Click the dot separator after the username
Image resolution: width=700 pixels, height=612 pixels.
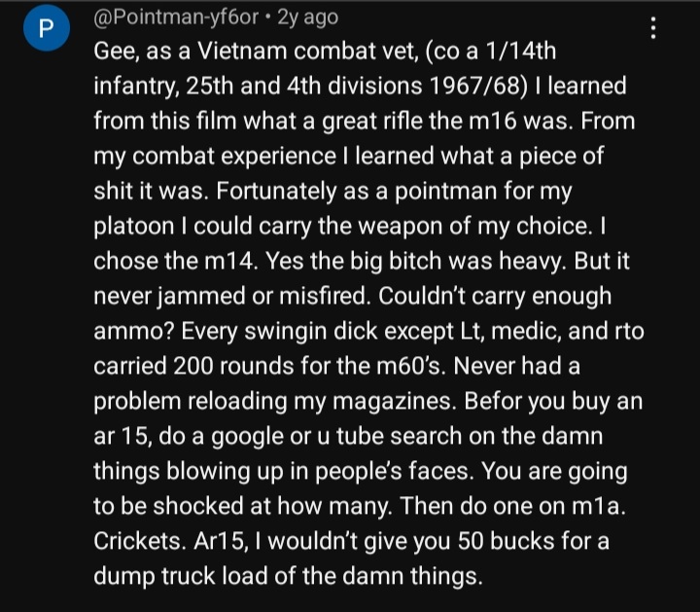pyautogui.click(x=268, y=18)
